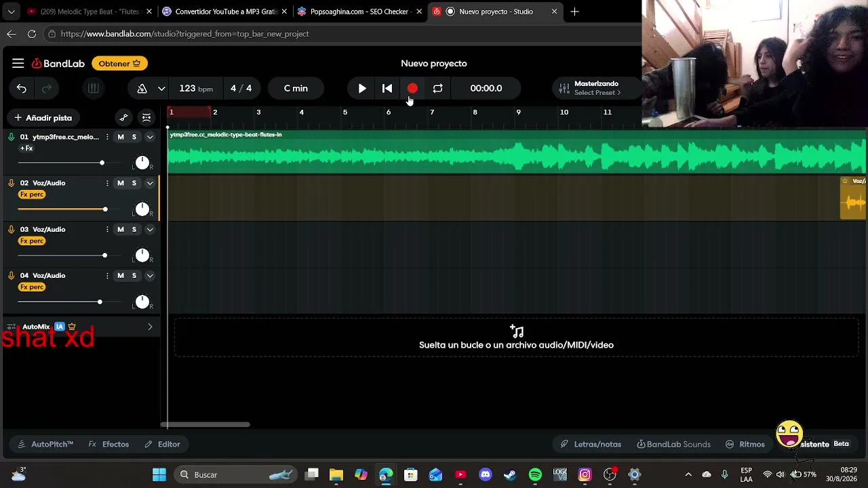Arm microphone input on track 03
The height and width of the screenshot is (488, 868).
[x=12, y=229]
